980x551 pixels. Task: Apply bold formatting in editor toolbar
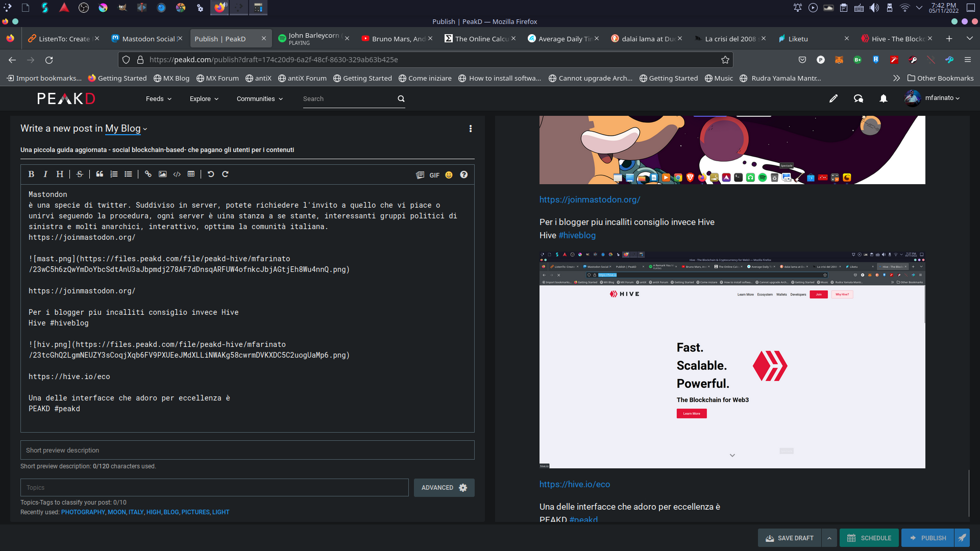pyautogui.click(x=31, y=174)
